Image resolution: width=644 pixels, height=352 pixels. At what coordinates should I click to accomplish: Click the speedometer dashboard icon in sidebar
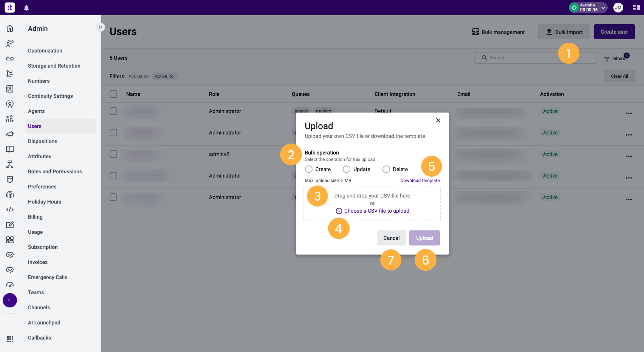coord(10,284)
